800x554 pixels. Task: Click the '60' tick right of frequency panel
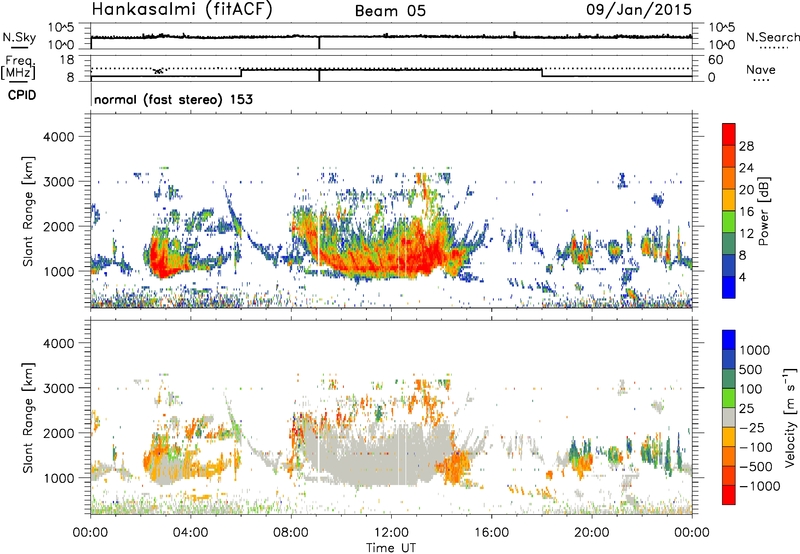715,60
